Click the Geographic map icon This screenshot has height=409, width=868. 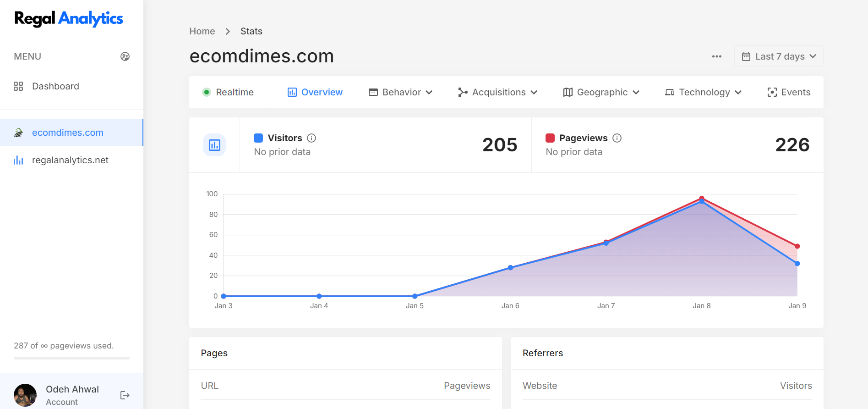568,92
